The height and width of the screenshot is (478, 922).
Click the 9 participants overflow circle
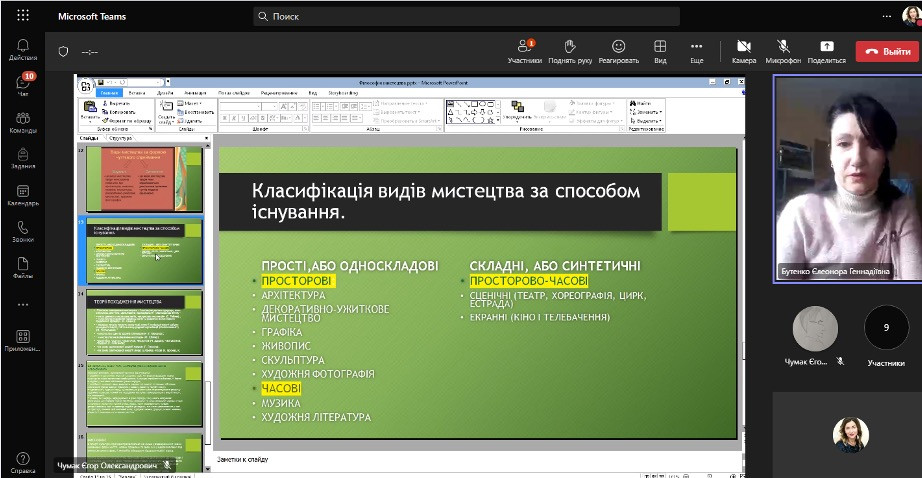click(885, 327)
